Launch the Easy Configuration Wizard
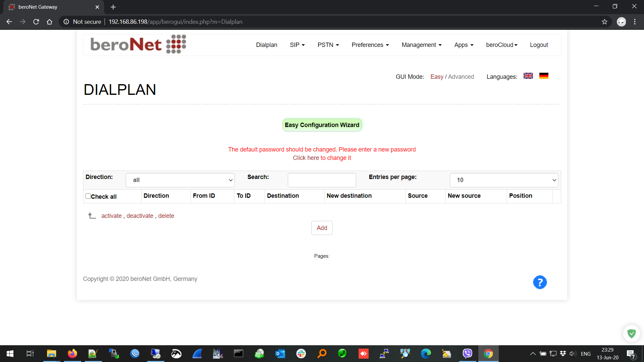 322,125
